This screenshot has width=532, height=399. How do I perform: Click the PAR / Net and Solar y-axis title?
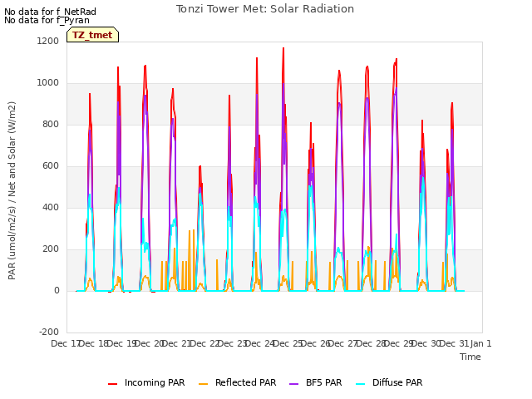(12, 190)
